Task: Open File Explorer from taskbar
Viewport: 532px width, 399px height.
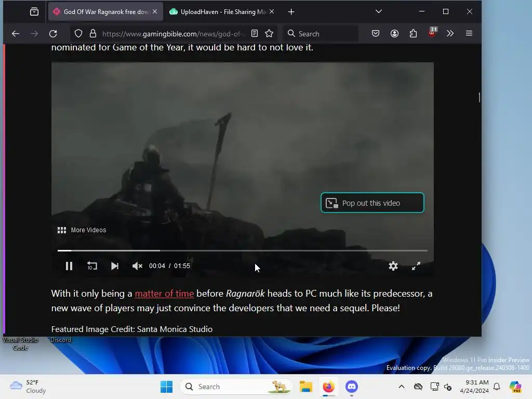Action: pos(305,387)
